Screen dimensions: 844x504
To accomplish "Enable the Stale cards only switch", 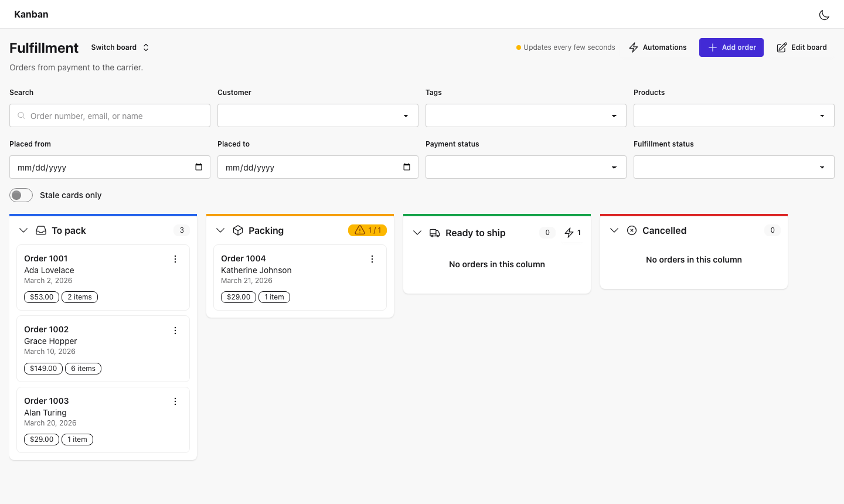I will [21, 195].
